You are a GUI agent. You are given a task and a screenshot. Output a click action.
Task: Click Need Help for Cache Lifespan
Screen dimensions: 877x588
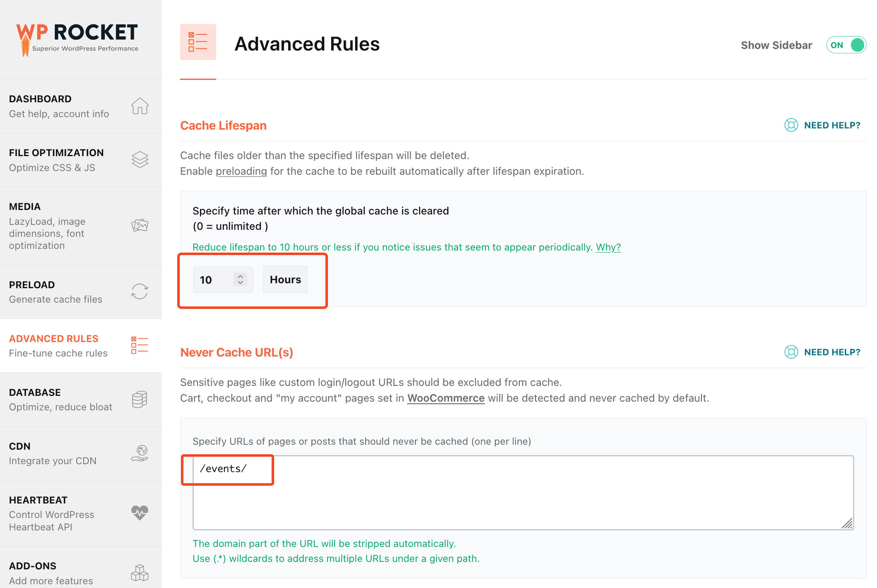(823, 125)
